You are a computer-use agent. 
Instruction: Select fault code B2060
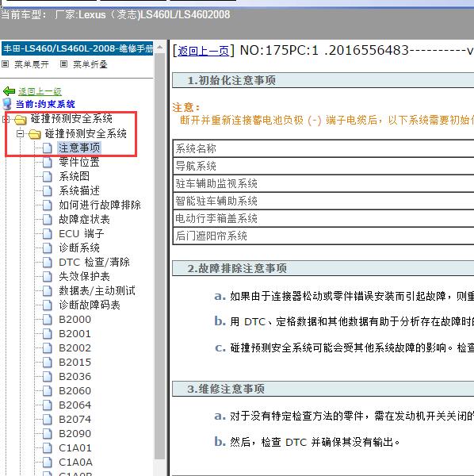point(75,390)
